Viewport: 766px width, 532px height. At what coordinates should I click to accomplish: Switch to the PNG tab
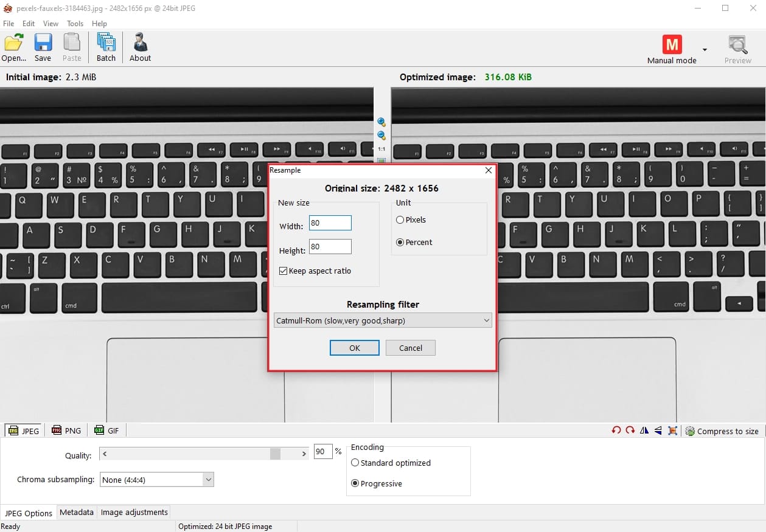[66, 430]
